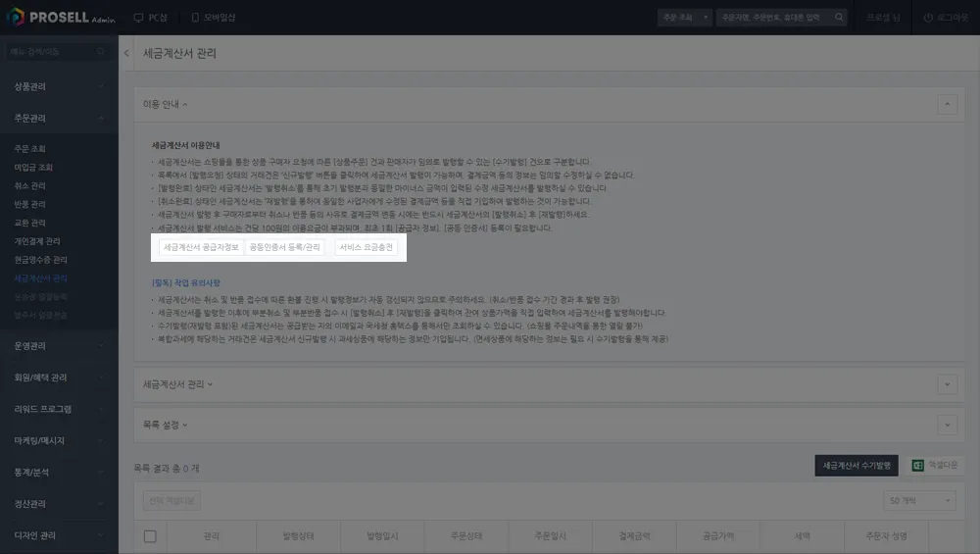Expand 세금계산서 관리 panel with arrow button
980x554 pixels.
pos(947,384)
